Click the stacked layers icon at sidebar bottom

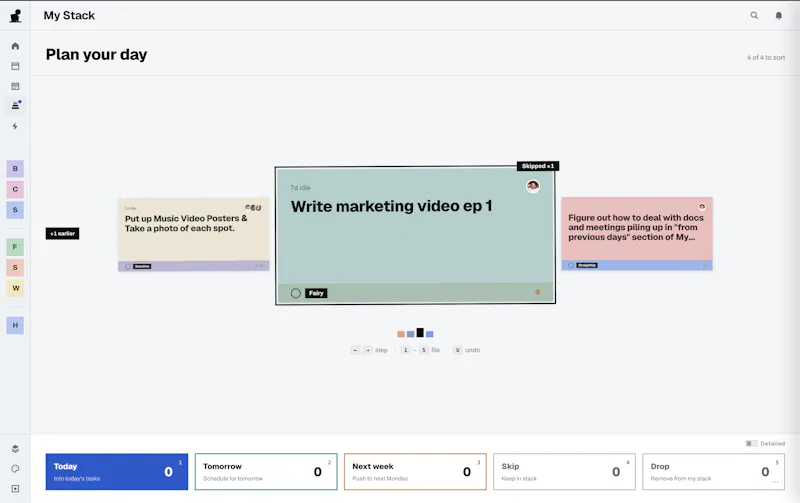pos(15,449)
